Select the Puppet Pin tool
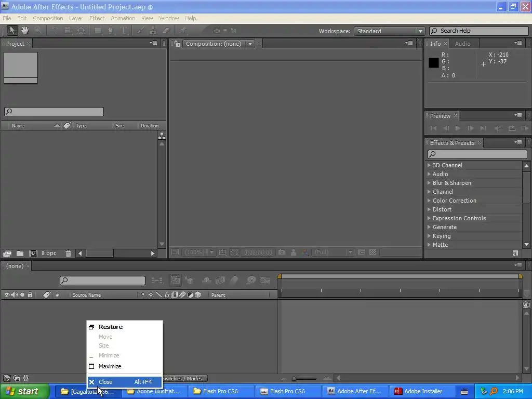This screenshot has height=399, width=532. [183, 31]
